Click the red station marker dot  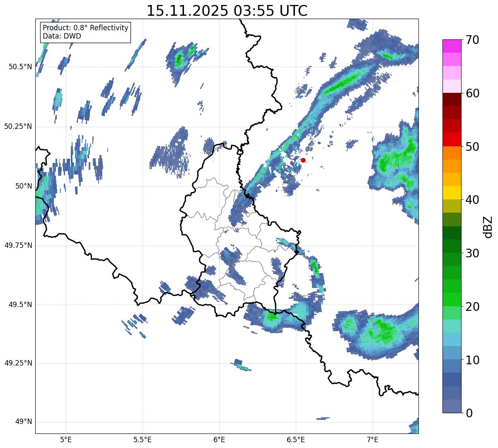303,160
